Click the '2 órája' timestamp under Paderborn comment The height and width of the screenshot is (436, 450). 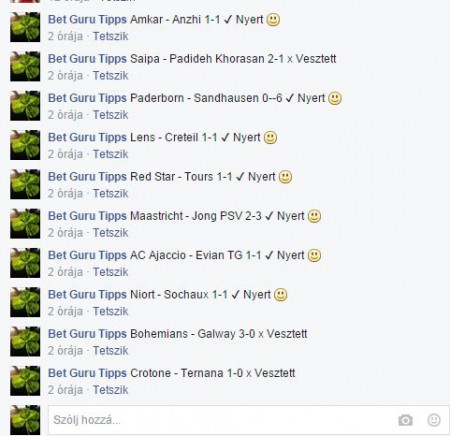pos(65,115)
